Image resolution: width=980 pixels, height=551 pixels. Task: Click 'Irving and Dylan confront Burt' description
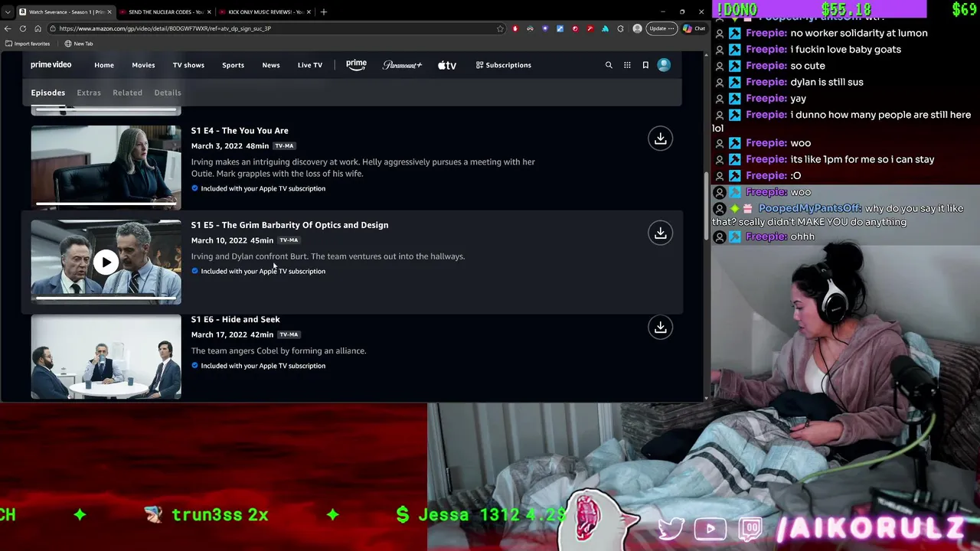[x=328, y=256]
